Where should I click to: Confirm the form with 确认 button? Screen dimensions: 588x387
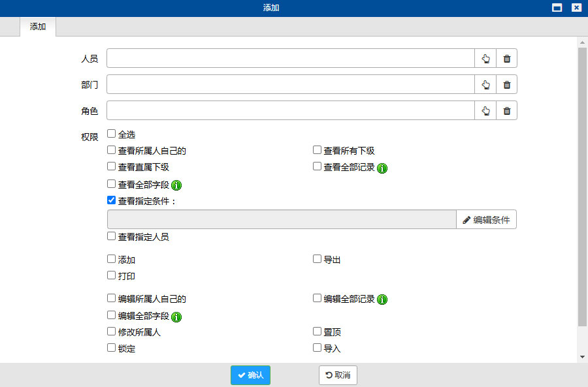pos(250,375)
